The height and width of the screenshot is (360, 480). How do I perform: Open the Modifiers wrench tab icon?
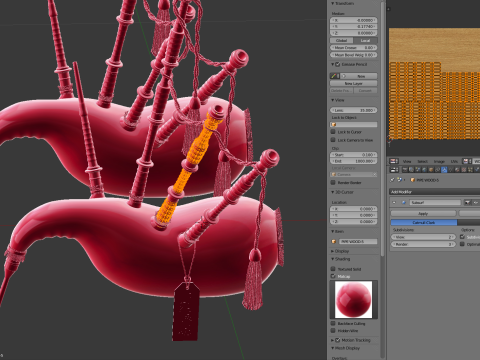pyautogui.click(x=444, y=170)
